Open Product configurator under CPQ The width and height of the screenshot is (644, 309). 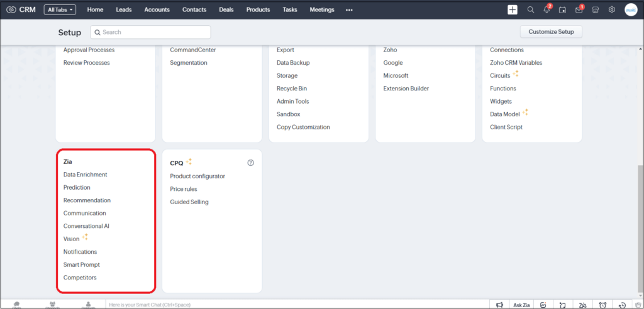pyautogui.click(x=197, y=176)
